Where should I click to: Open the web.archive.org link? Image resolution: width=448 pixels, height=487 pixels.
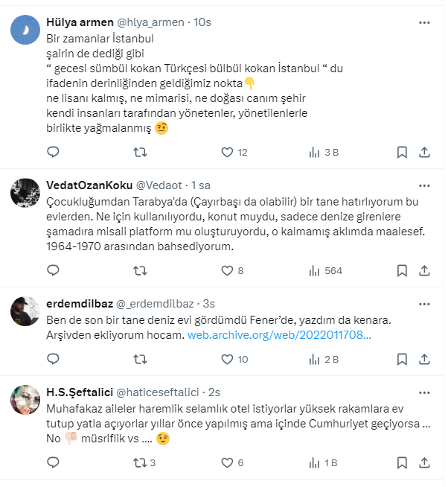pos(278,336)
